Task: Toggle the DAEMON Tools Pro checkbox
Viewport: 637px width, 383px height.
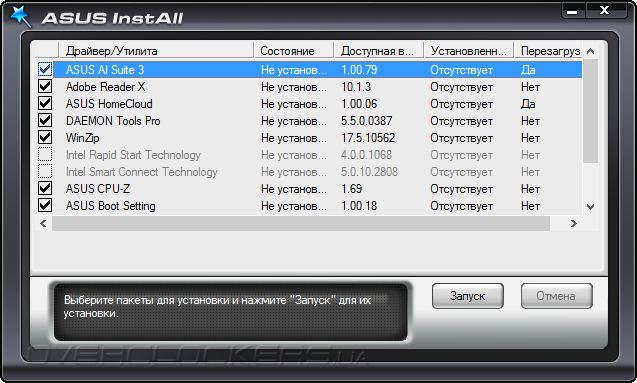Action: pyautogui.click(x=45, y=121)
